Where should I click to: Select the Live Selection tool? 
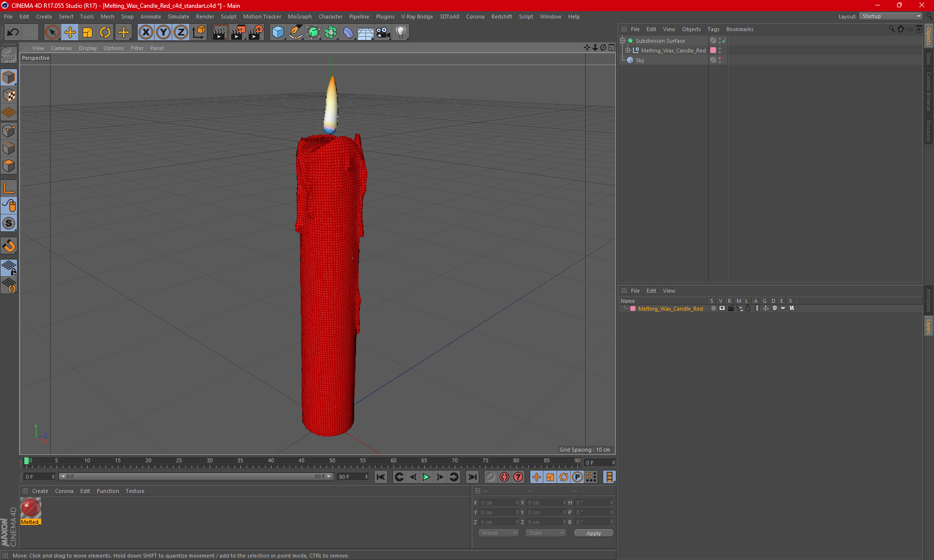[x=52, y=32]
